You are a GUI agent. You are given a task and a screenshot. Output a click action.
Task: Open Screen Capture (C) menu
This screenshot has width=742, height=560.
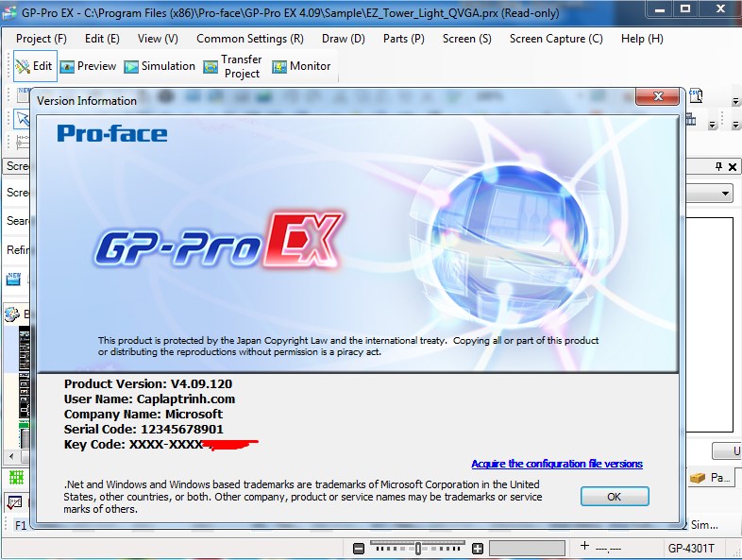tap(556, 39)
